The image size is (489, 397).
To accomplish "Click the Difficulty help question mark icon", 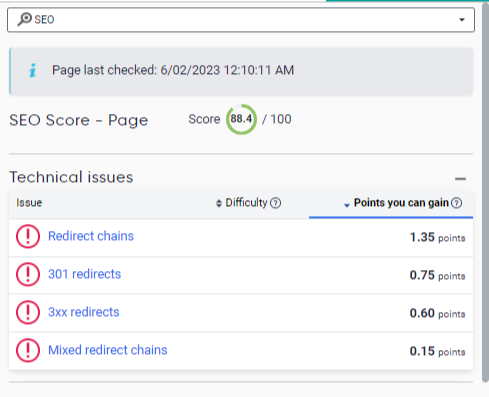I will pyautogui.click(x=275, y=203).
